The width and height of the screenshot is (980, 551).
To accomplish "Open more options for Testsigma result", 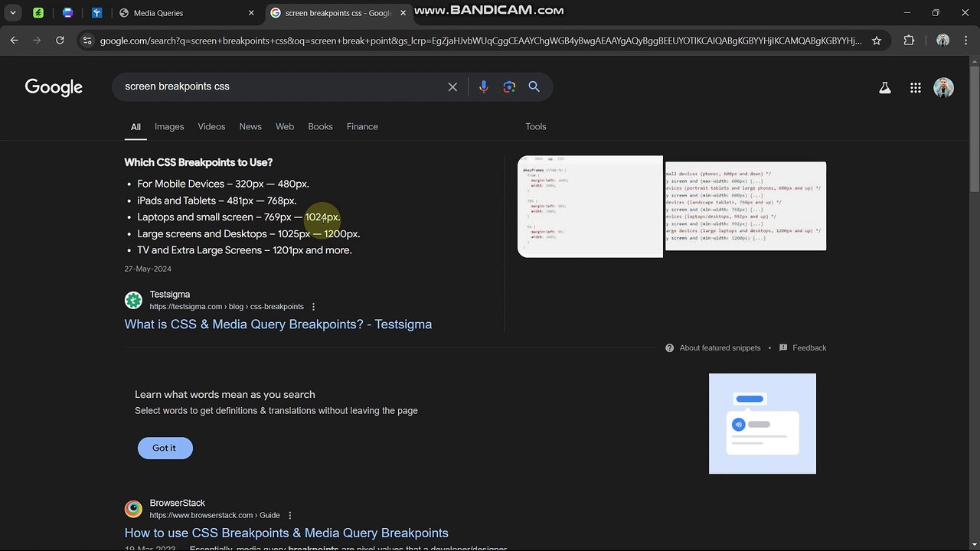I will pyautogui.click(x=313, y=307).
